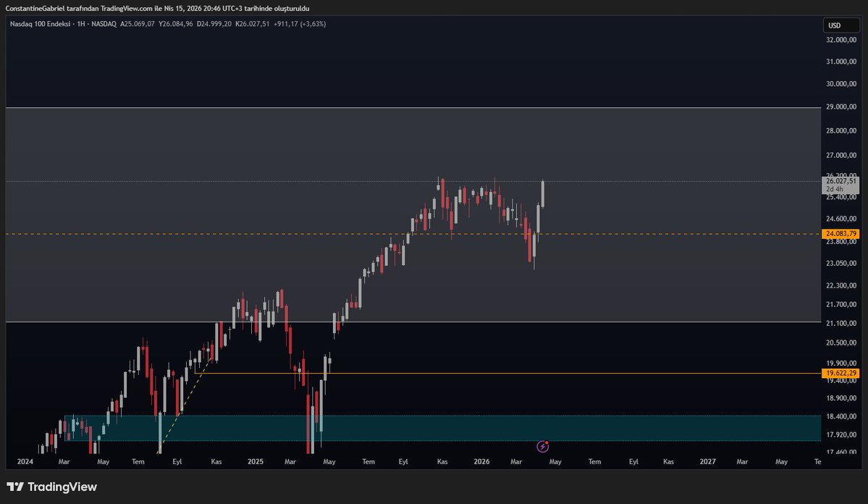This screenshot has width=868, height=504.
Task: Click the 2026 label on time axis
Action: pyautogui.click(x=481, y=461)
